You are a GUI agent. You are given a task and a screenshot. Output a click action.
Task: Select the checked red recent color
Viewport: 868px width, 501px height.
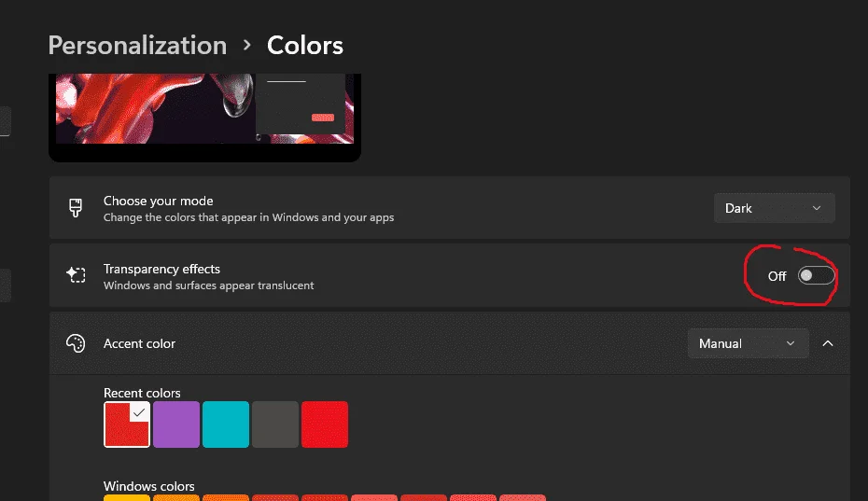coord(127,424)
